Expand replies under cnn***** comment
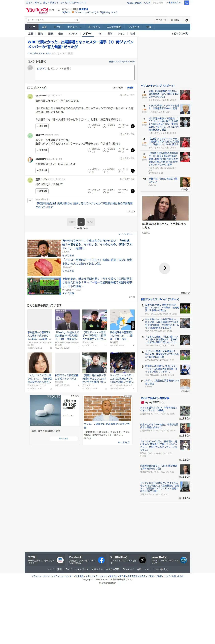Image resolution: width=215 pixels, height=644 pixels. click(x=42, y=126)
